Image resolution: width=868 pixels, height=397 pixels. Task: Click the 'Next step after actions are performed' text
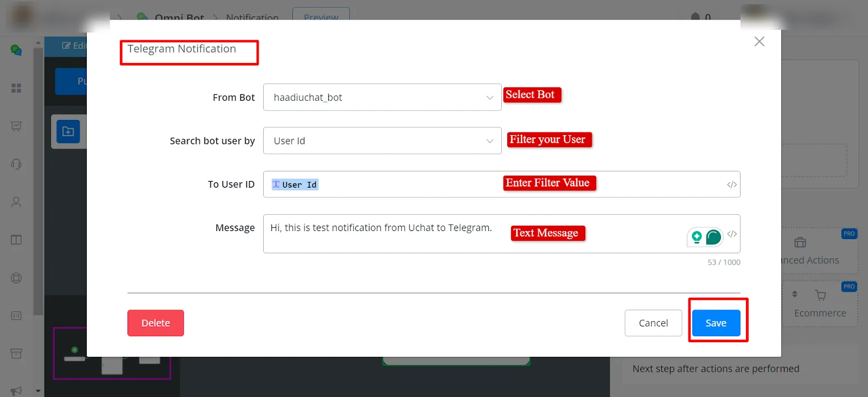pyautogui.click(x=716, y=369)
